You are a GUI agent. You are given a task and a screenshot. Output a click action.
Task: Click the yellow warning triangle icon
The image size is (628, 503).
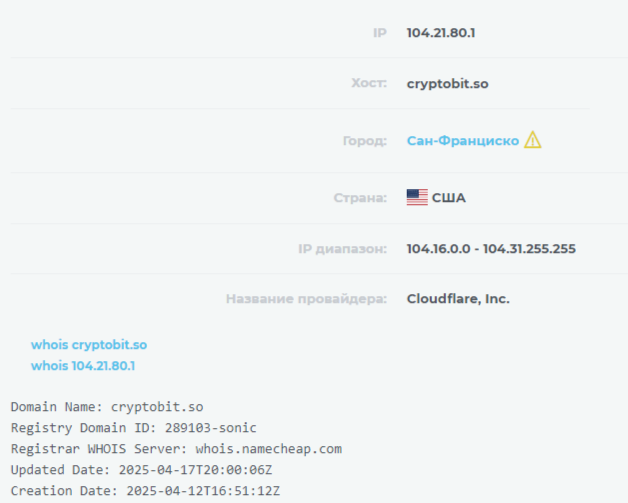click(533, 140)
